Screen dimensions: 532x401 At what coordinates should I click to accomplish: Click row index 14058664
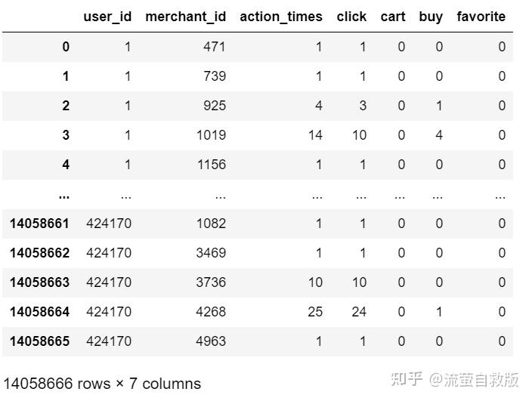click(39, 312)
